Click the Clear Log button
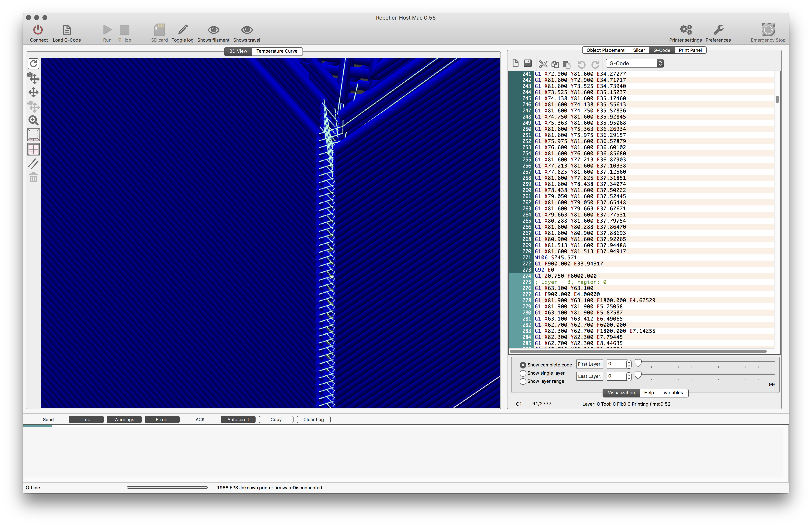Viewport: 812px width, 526px height. 314,420
